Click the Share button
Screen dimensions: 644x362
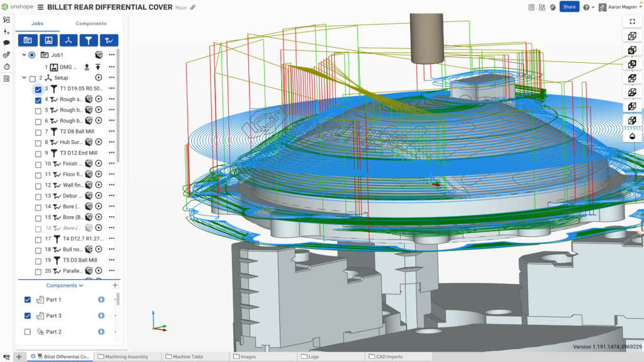tap(569, 6)
